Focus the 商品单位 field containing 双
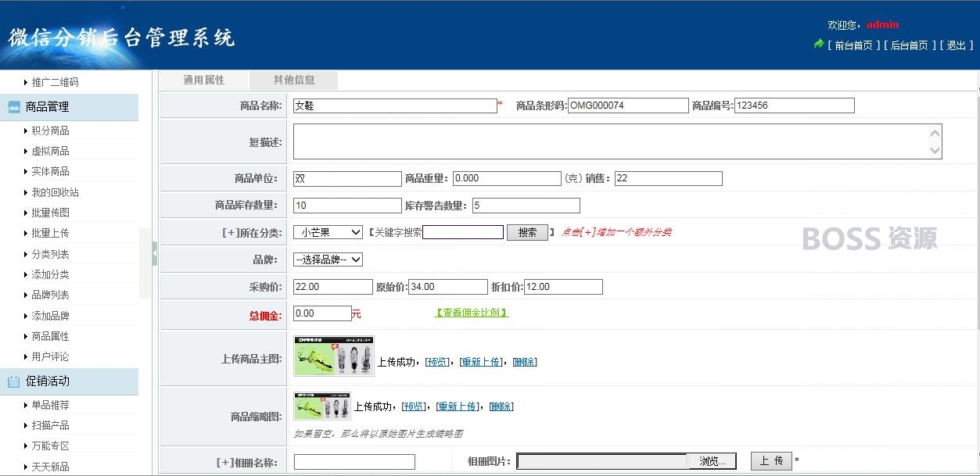The width and height of the screenshot is (980, 476). tap(347, 178)
